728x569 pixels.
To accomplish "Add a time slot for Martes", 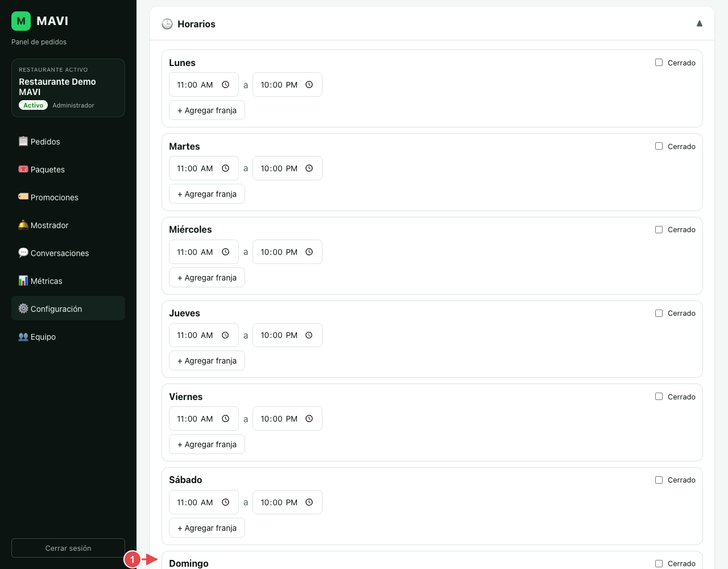I will pos(207,194).
